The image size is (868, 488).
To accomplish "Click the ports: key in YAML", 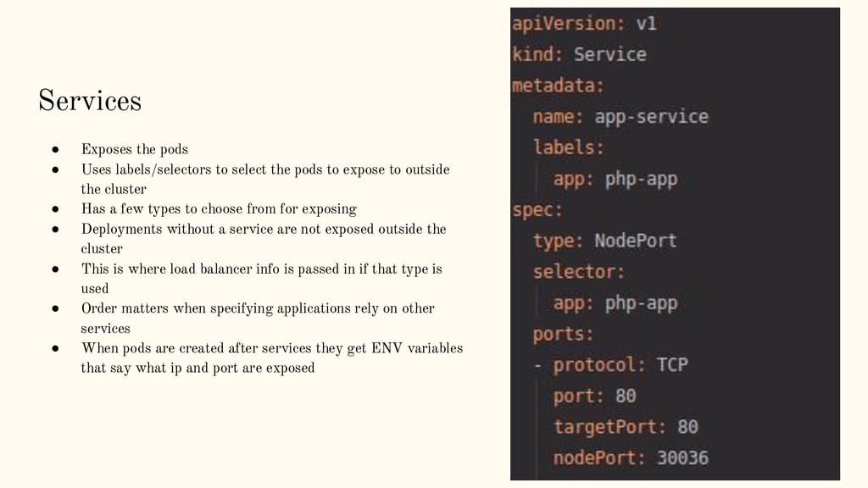I will [x=563, y=334].
